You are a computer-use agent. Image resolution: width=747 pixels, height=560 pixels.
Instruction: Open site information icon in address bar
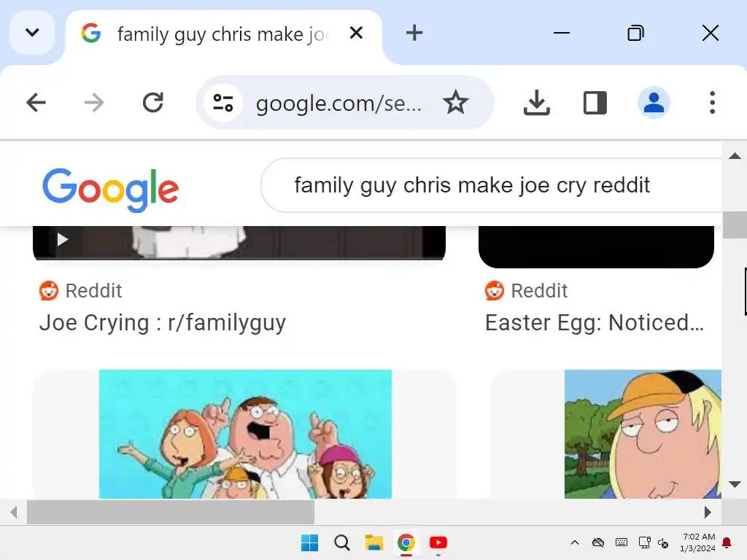222,103
